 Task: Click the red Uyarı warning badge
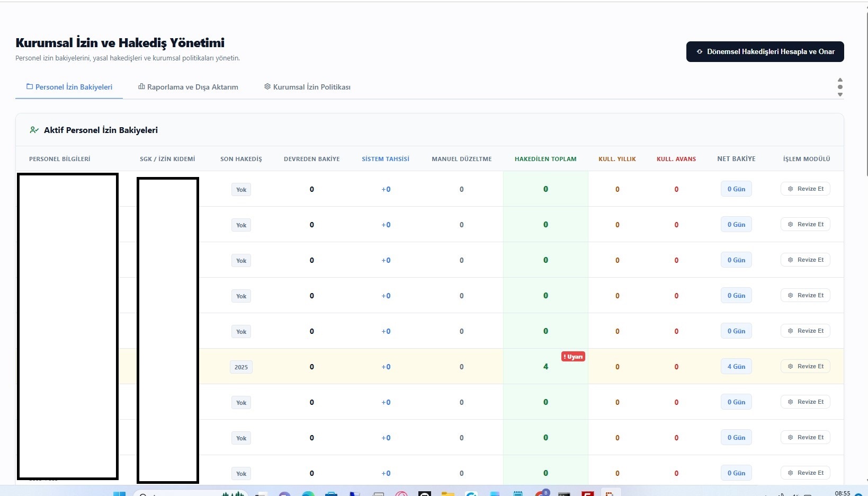pos(573,357)
